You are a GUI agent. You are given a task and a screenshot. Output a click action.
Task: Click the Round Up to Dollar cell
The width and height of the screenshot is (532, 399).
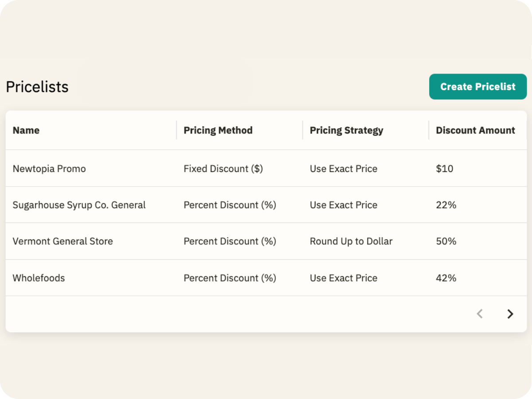351,241
